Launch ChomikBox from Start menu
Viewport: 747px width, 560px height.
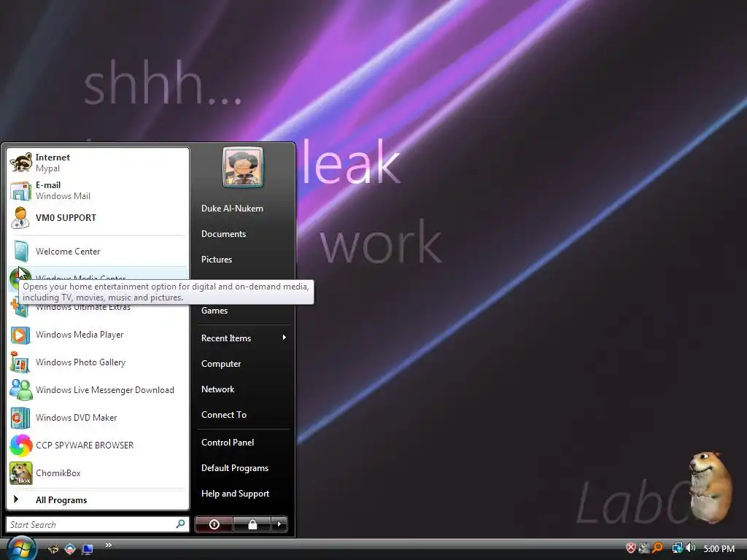98,472
